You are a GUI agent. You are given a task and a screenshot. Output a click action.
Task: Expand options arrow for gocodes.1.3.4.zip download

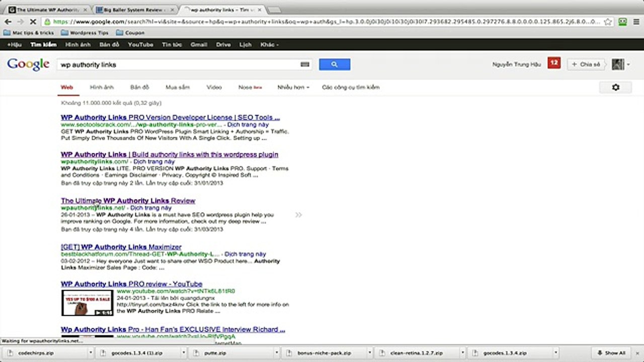(x=556, y=353)
